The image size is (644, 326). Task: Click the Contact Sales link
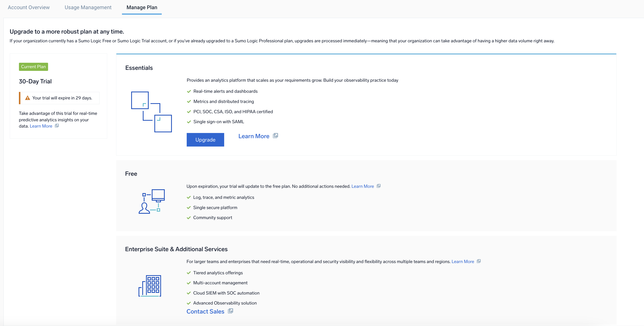click(205, 311)
